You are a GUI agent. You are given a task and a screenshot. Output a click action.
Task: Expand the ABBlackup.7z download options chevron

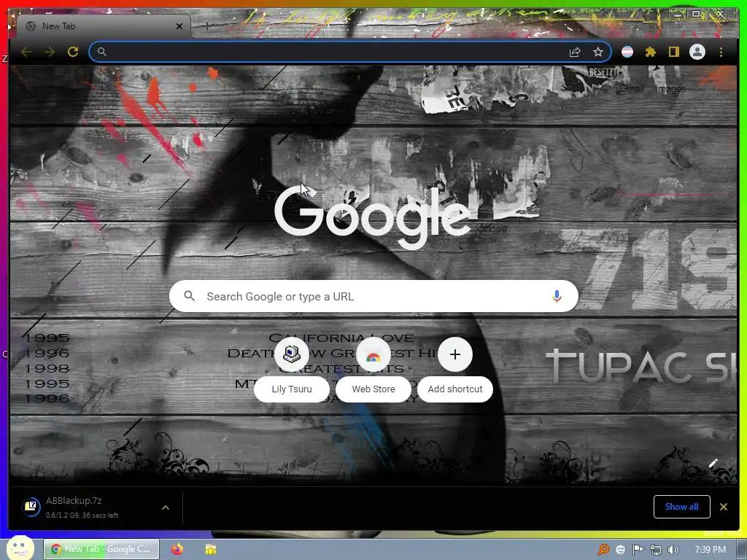coord(166,507)
